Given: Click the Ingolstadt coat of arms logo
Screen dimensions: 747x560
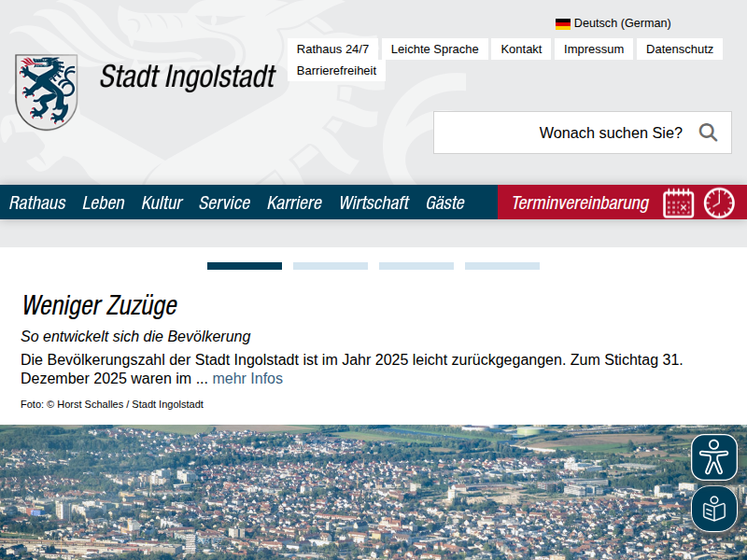Looking at the screenshot, I should [x=46, y=91].
